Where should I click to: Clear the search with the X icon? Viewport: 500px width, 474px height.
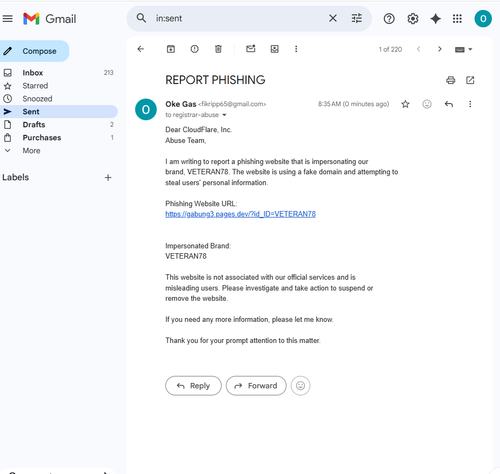pyautogui.click(x=333, y=18)
